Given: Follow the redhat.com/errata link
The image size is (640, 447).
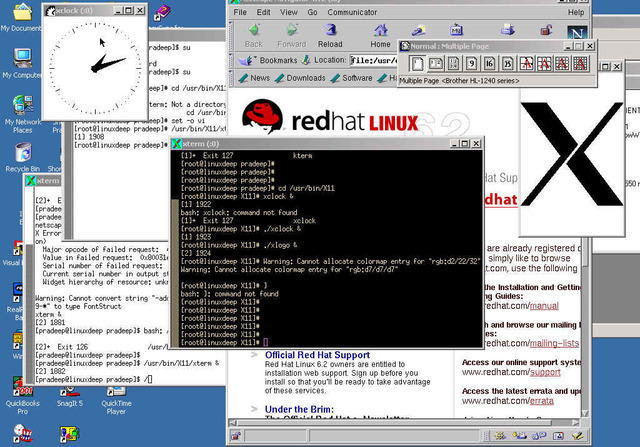Looking at the screenshot, I should [x=541, y=401].
